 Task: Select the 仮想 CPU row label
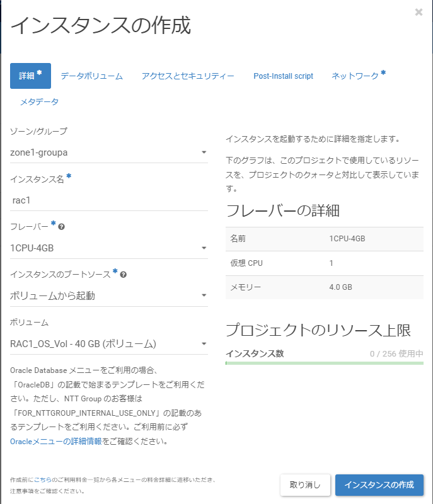click(x=246, y=263)
